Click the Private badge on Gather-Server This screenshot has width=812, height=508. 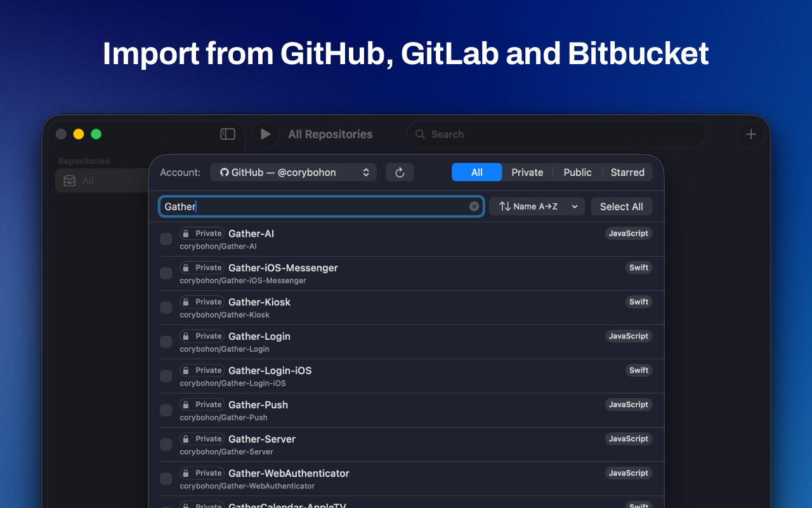(202, 439)
